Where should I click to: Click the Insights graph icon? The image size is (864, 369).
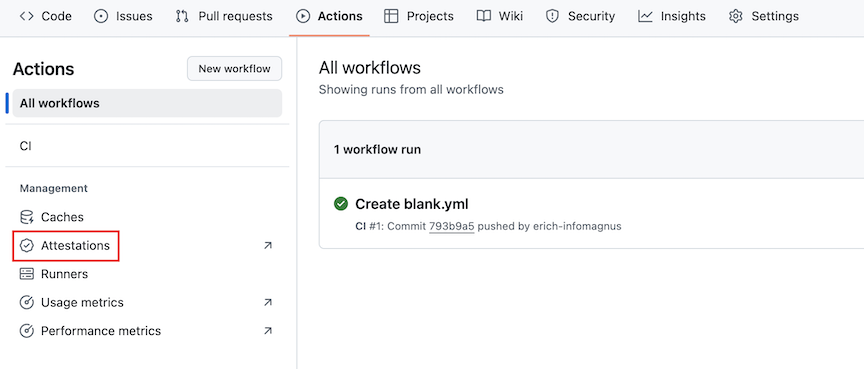click(645, 17)
